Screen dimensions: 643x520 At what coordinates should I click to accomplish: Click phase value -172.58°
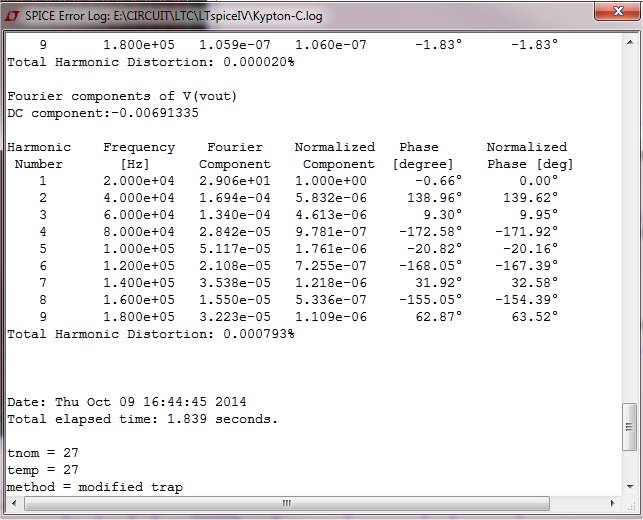tap(431, 232)
